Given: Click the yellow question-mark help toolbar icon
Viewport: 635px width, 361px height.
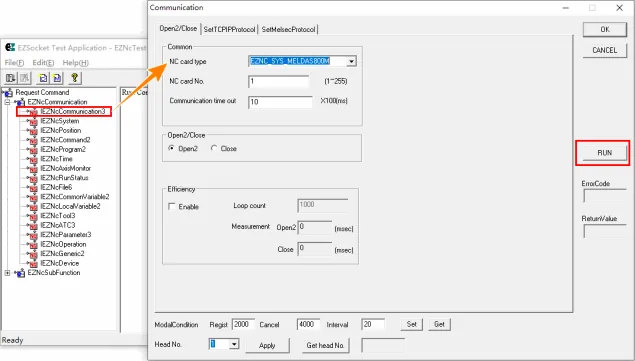Looking at the screenshot, I should tap(75, 78).
